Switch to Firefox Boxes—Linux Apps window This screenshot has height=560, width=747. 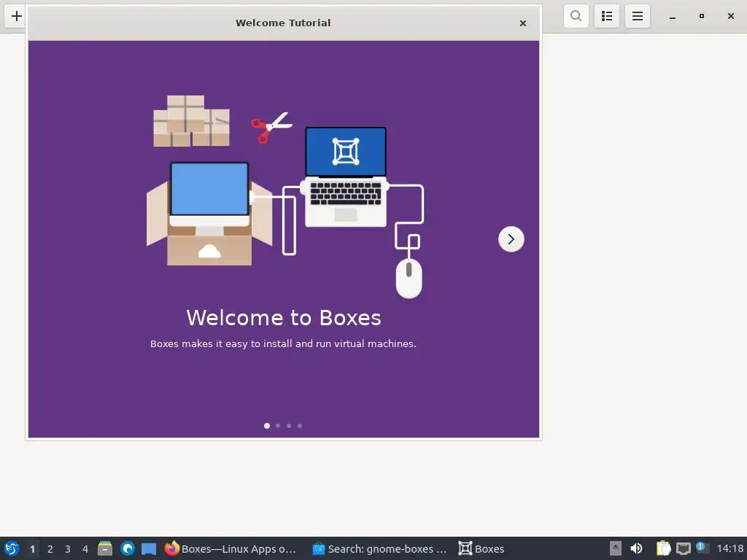tap(231, 548)
